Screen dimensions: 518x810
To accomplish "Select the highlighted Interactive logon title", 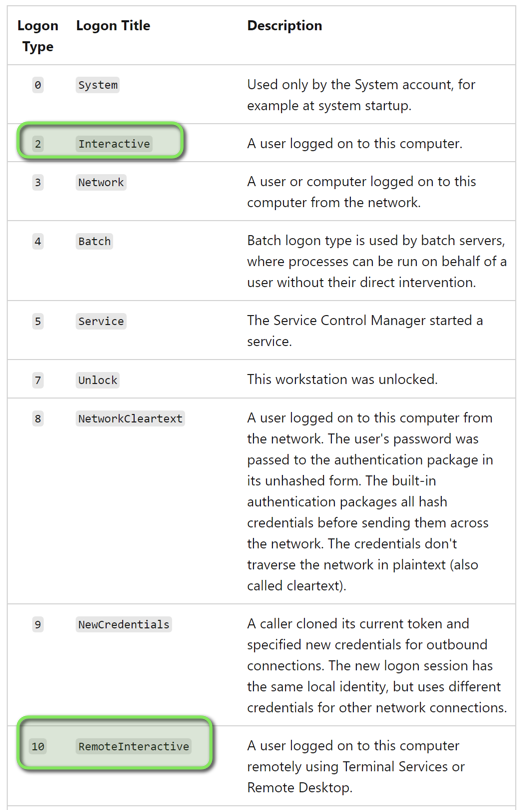I will point(114,144).
